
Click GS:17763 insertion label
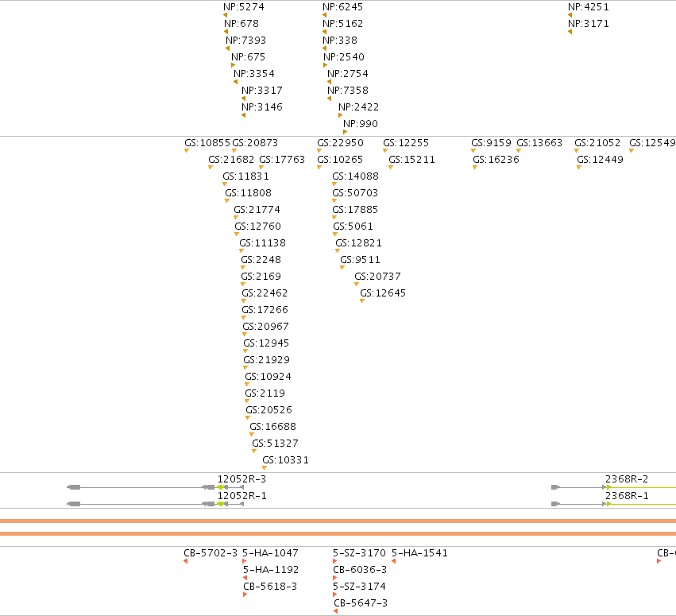(x=282, y=160)
